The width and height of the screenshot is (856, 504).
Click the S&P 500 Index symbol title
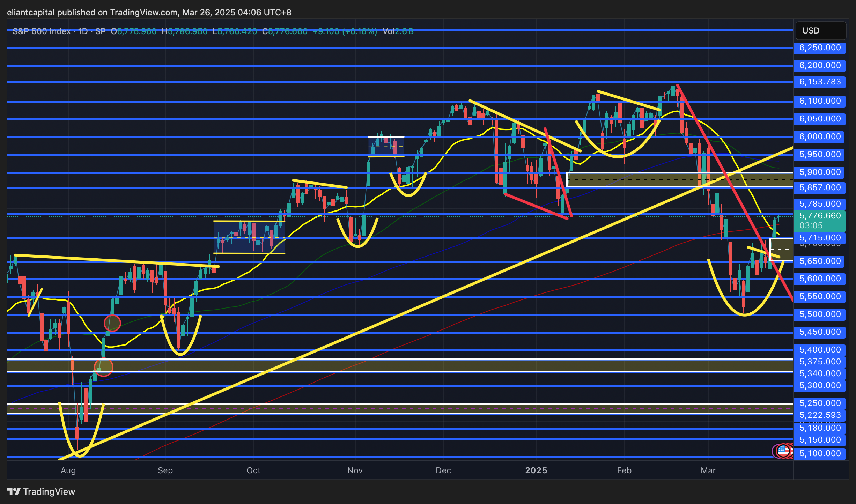tap(42, 31)
